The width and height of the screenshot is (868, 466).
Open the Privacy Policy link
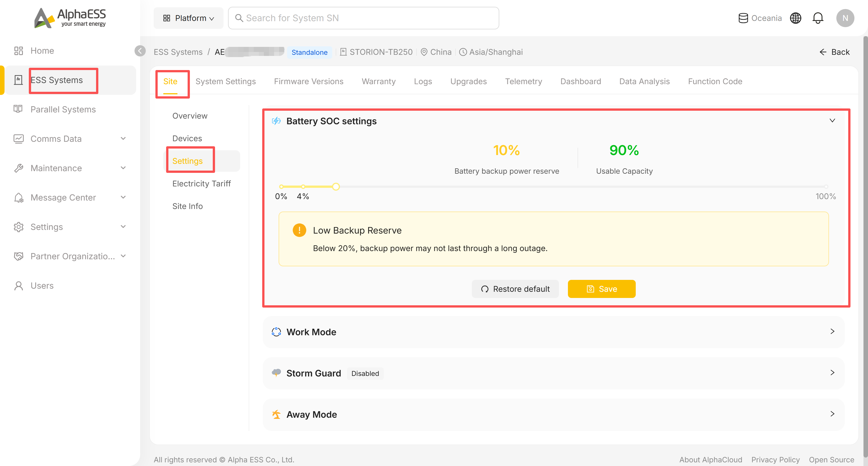(x=775, y=460)
